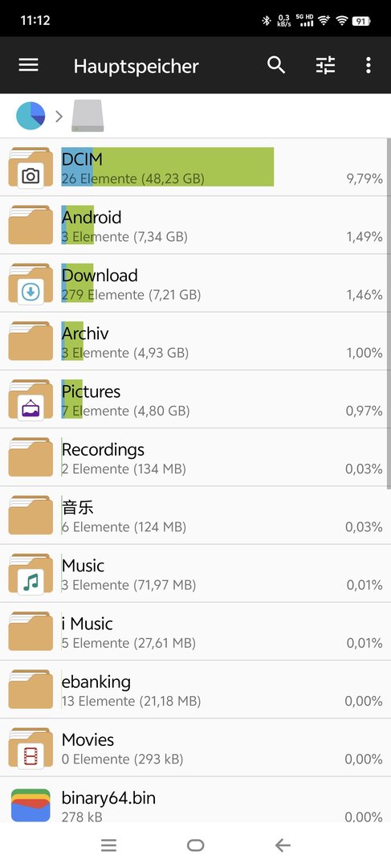The height and width of the screenshot is (868, 391).
Task: Open the ebanking folder
Action: [x=195, y=690]
